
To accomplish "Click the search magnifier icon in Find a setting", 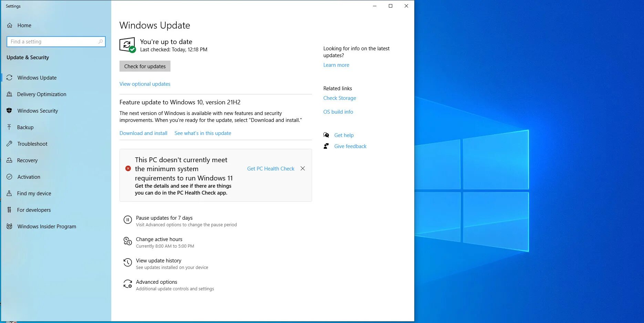I will coord(101,42).
